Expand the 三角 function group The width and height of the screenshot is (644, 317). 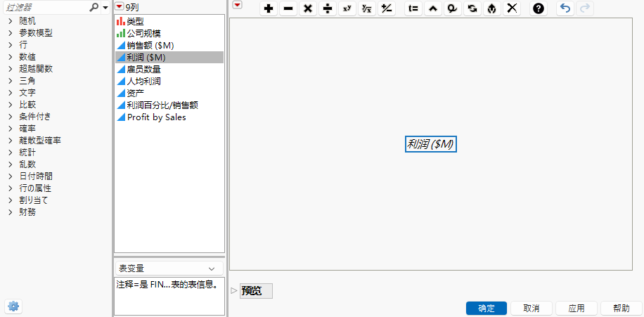pyautogui.click(x=11, y=81)
